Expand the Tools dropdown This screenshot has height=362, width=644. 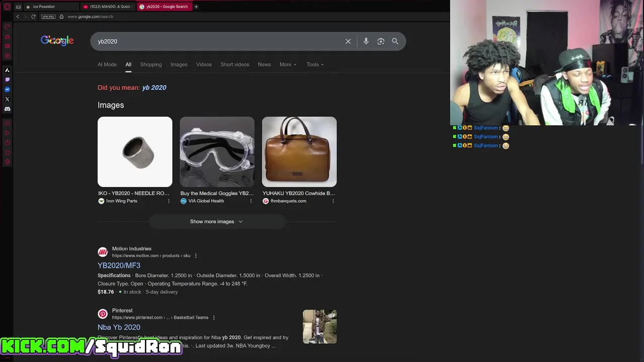click(x=315, y=64)
